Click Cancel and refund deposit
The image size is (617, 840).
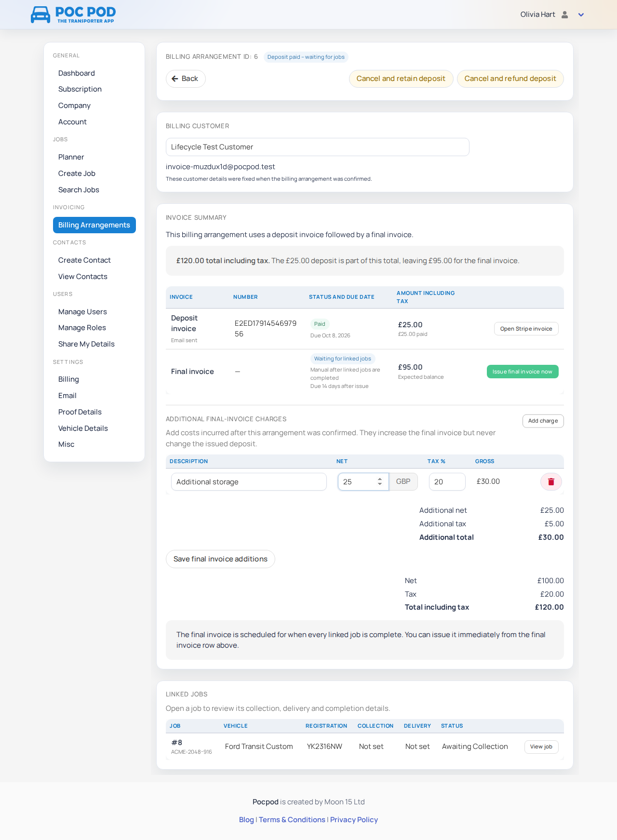pos(510,79)
